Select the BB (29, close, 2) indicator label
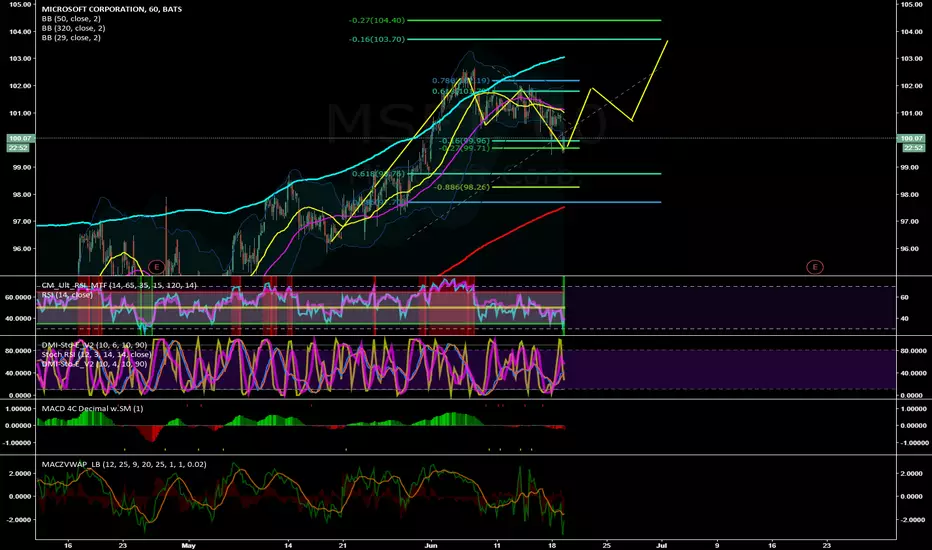Viewport: 932px width, 550px height. 71,38
